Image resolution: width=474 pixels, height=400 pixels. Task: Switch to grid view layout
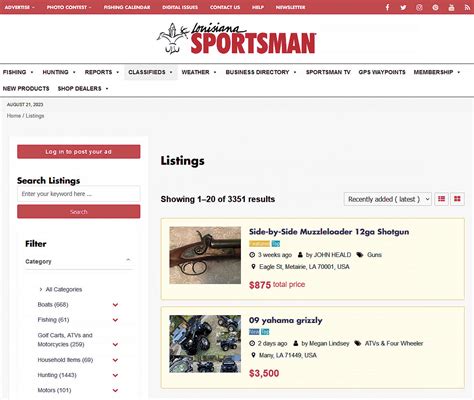457,199
